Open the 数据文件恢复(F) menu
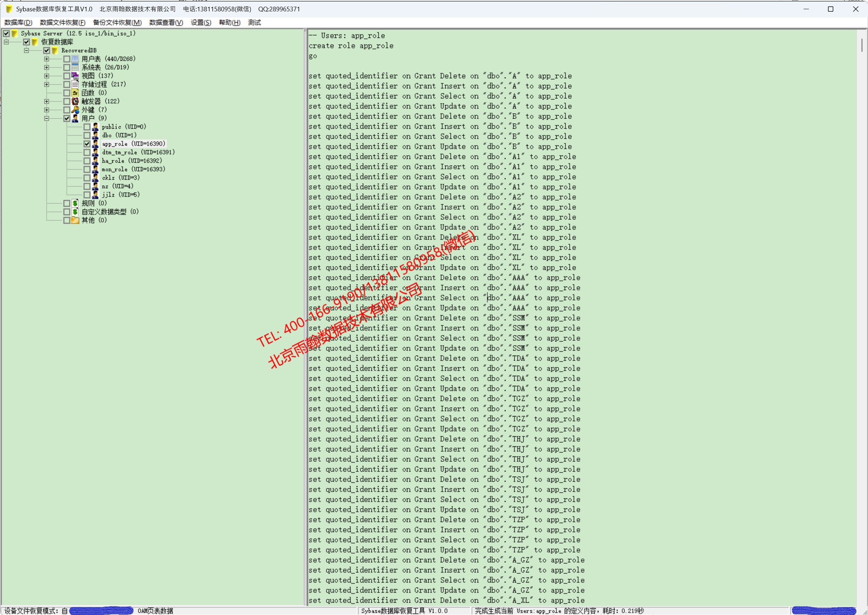The width and height of the screenshot is (868, 615). click(x=63, y=23)
